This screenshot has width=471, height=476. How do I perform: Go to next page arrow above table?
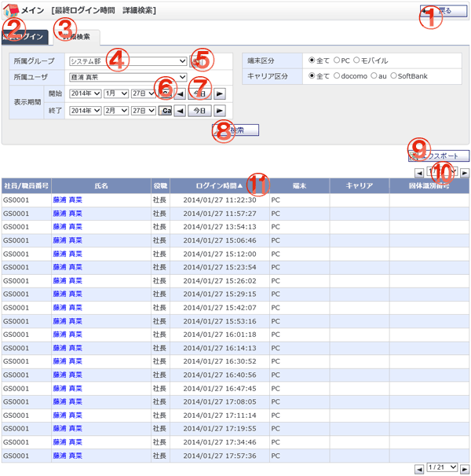pos(464,173)
